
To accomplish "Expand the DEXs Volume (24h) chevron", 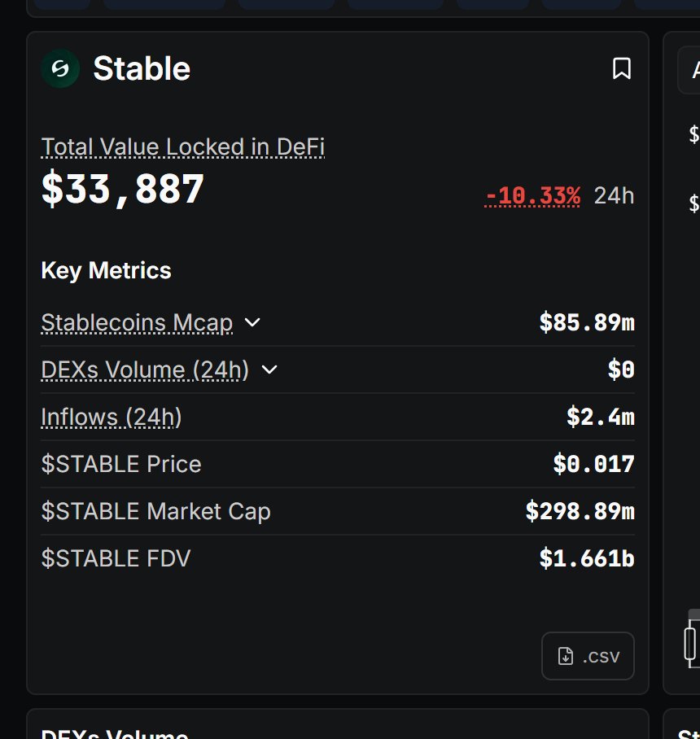I will coord(269,369).
